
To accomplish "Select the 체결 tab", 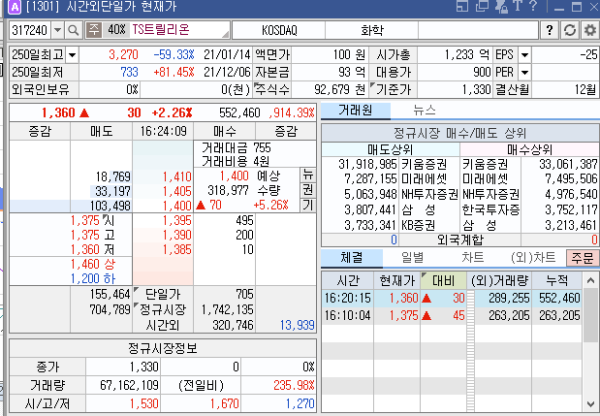I will point(352,258).
